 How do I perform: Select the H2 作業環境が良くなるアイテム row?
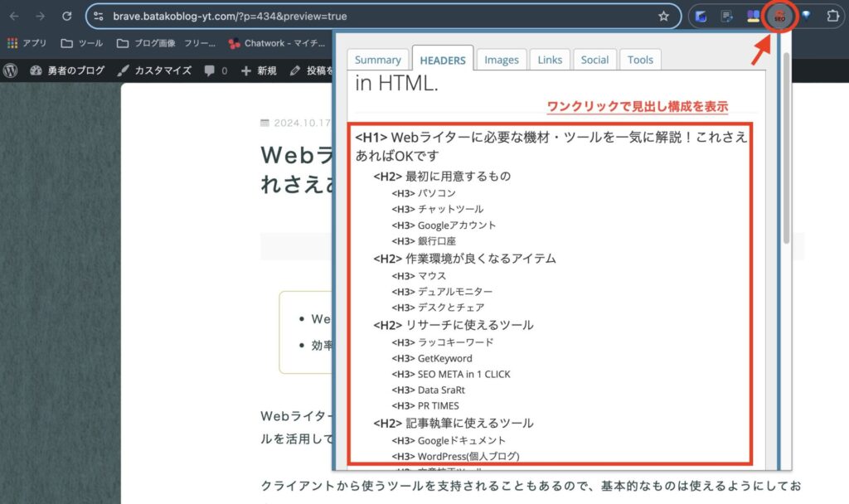coord(464,259)
